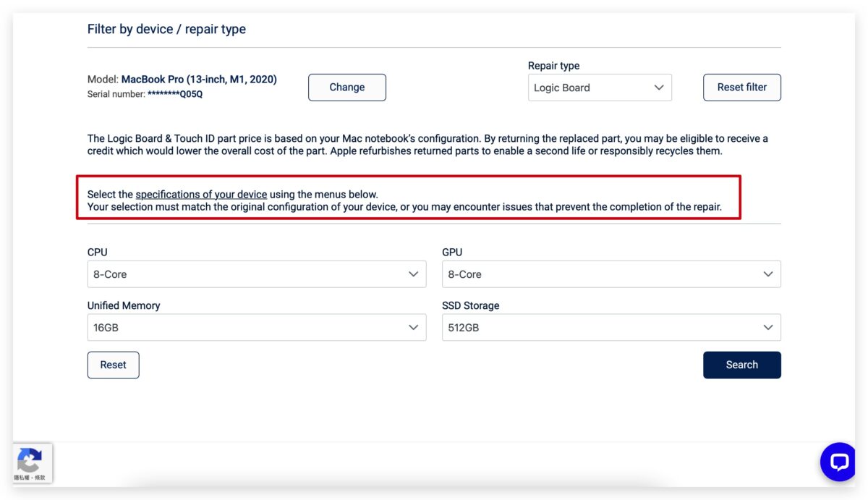Image resolution: width=868 pixels, height=500 pixels.
Task: Click the Reset filter button
Action: 742,88
